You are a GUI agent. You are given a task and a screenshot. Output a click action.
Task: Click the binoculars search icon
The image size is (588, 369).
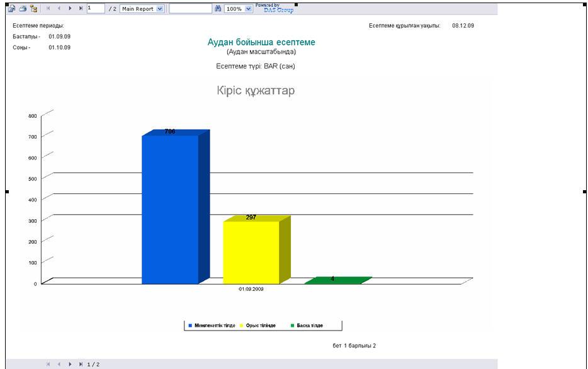pyautogui.click(x=217, y=8)
